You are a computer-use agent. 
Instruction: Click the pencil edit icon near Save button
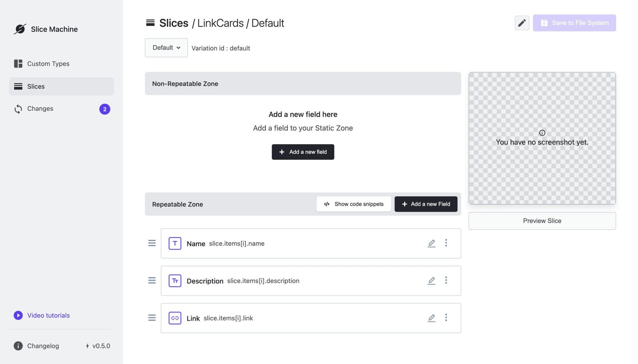(x=522, y=23)
